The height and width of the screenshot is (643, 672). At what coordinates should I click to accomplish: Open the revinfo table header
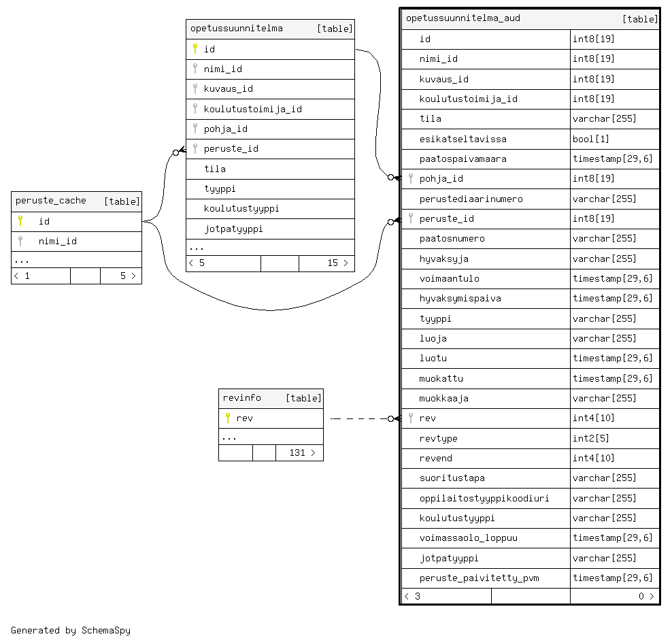[241, 398]
